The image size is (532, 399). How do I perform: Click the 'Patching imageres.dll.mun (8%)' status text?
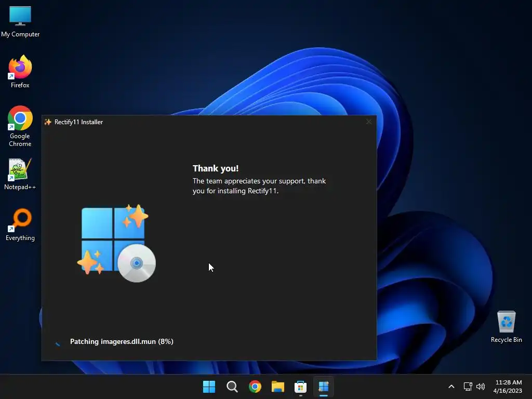pyautogui.click(x=122, y=341)
